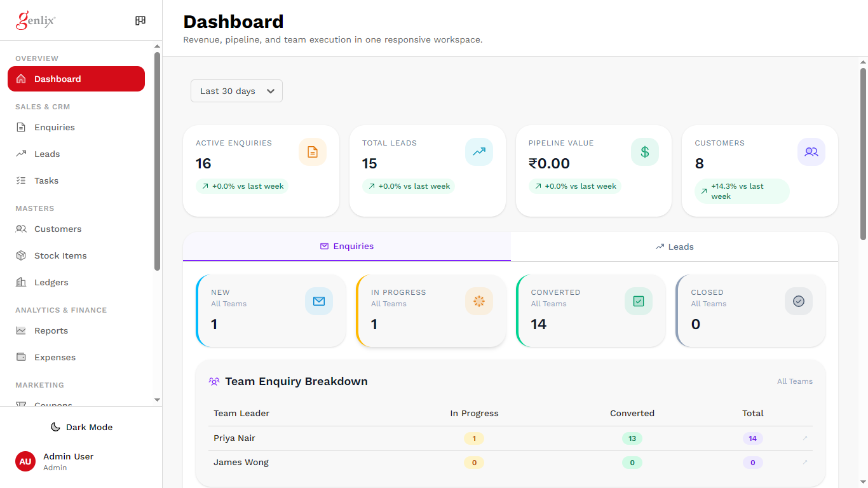Image resolution: width=868 pixels, height=488 pixels.
Task: Click the collapse sidebar icon next to logo
Action: click(140, 20)
